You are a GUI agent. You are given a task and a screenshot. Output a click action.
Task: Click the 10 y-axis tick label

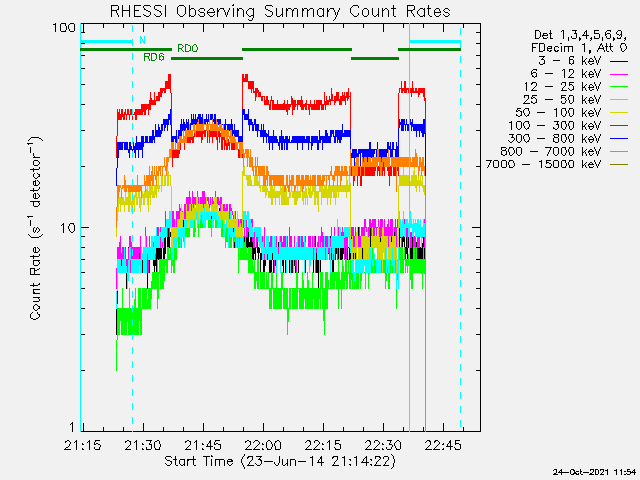coord(68,228)
